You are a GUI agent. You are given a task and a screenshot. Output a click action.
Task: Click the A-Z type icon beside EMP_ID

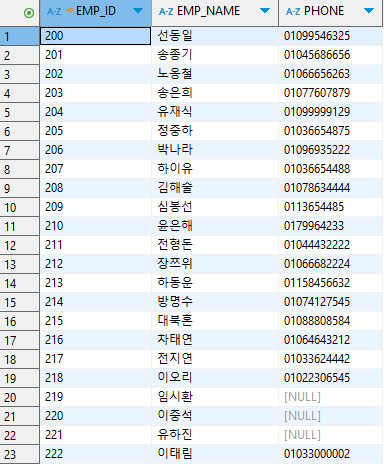coord(54,12)
